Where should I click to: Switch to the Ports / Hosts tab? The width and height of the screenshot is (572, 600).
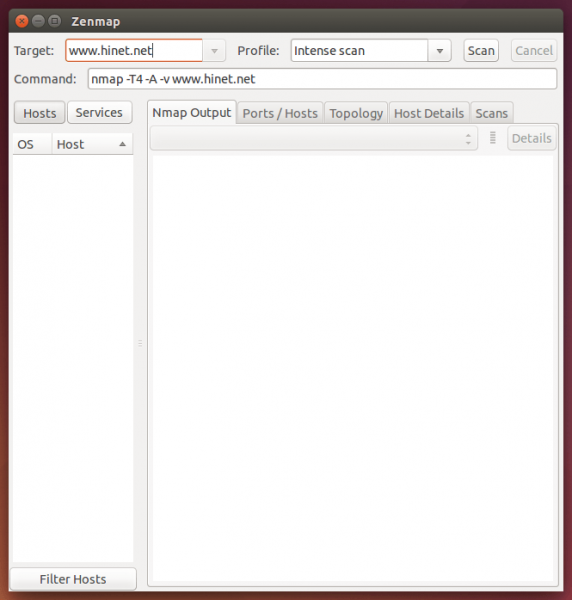(x=280, y=113)
